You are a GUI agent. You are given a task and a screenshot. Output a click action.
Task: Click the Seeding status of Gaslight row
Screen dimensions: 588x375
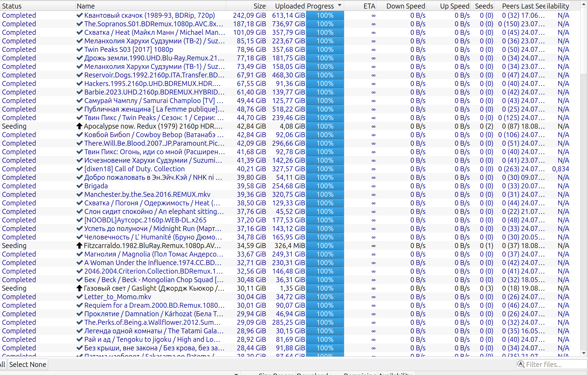14,288
